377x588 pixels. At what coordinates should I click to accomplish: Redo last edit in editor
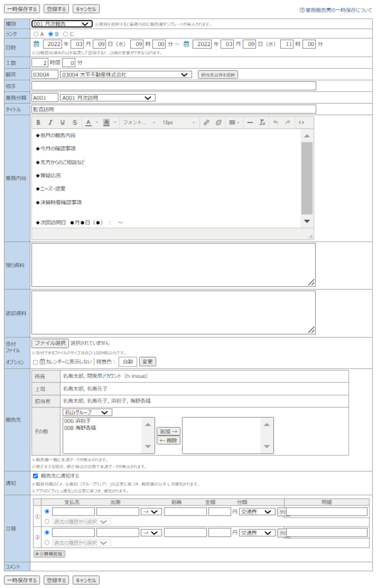[288, 123]
